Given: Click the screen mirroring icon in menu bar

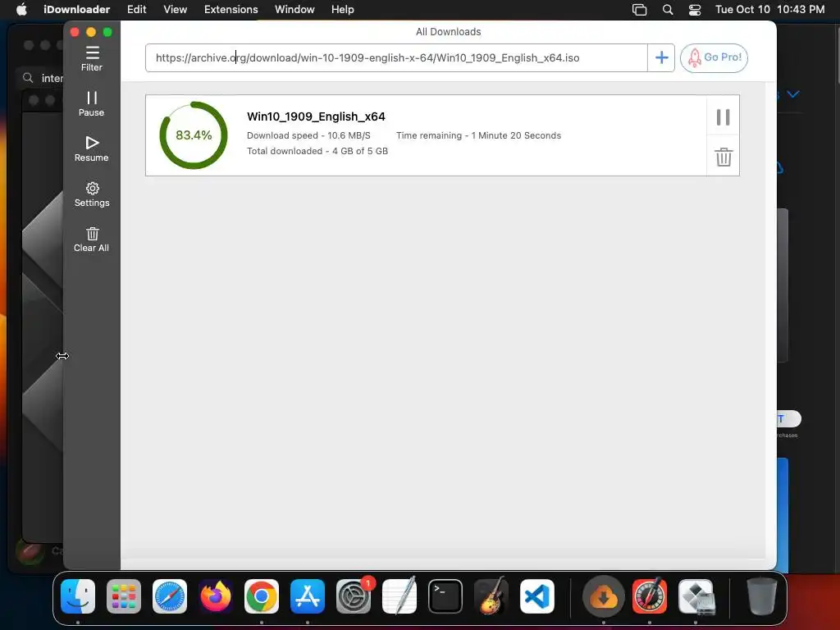Looking at the screenshot, I should tap(640, 10).
